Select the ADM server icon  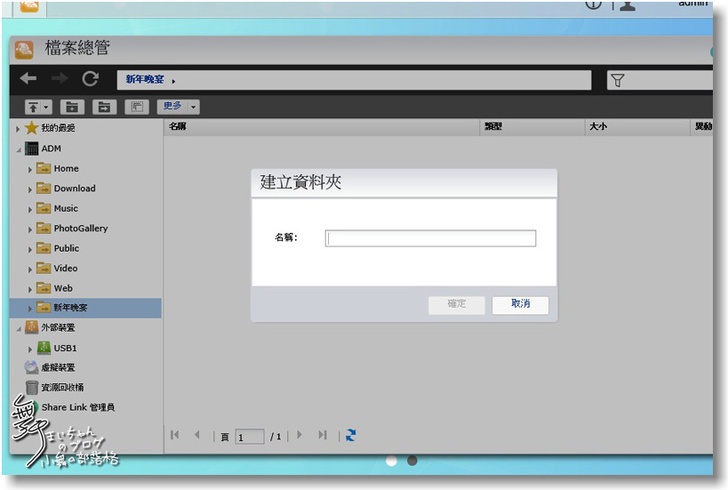pyautogui.click(x=32, y=149)
